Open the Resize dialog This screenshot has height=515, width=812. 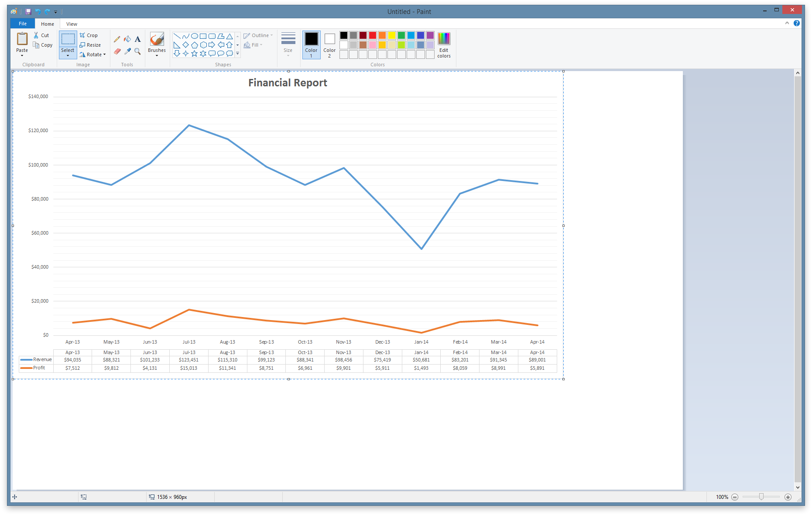[x=90, y=45]
